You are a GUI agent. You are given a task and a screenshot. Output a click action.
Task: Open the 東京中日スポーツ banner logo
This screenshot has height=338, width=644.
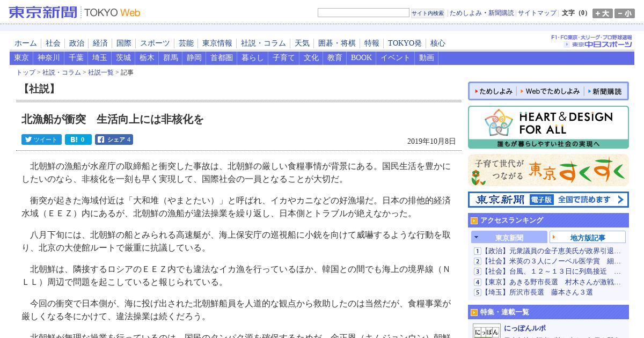(x=597, y=45)
